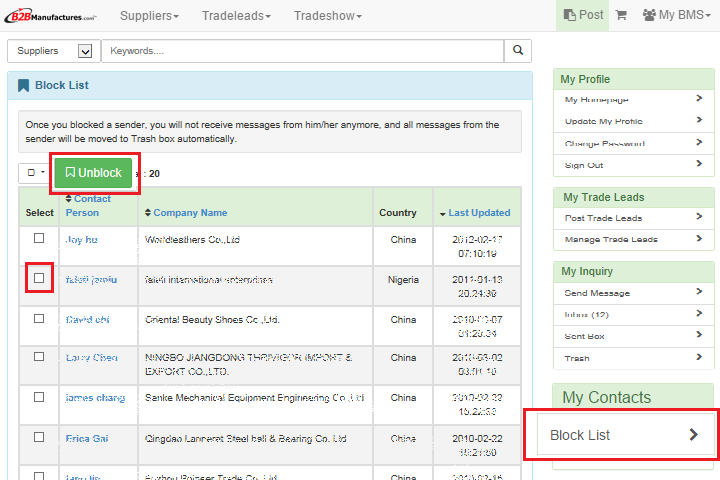The height and width of the screenshot is (480, 720).
Task: Sort by Contact Person column arrows
Action: tap(69, 199)
